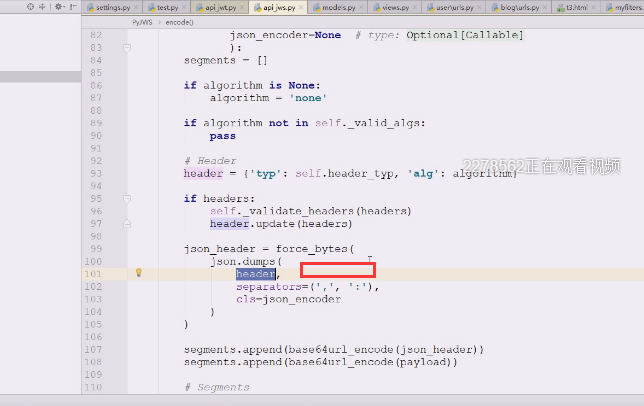Click 'force_bytes(' on line 99
The height and width of the screenshot is (406, 644).
315,249
